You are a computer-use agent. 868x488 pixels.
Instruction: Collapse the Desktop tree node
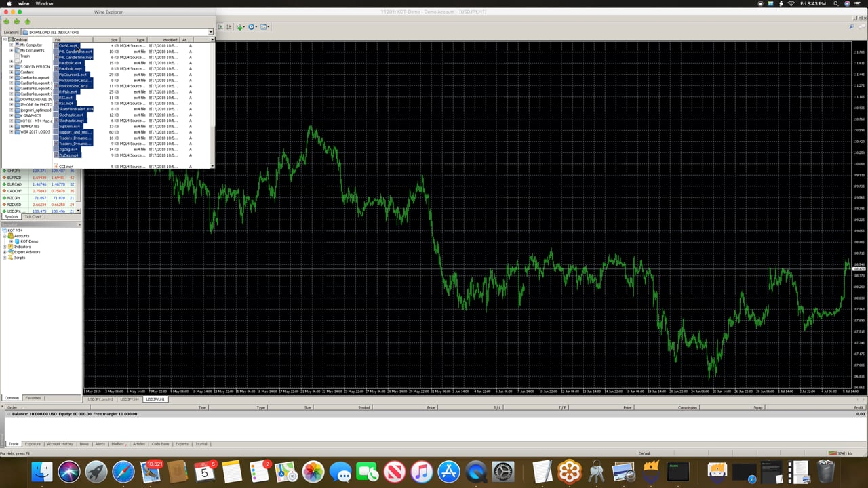tap(5, 39)
